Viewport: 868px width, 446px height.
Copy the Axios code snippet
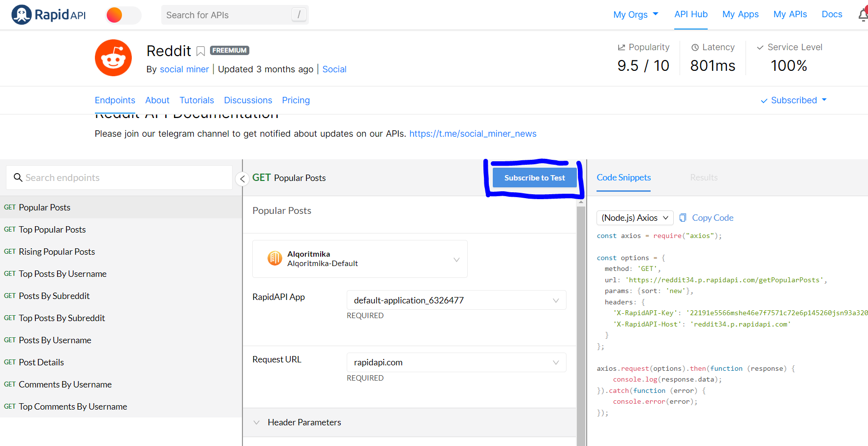point(706,217)
